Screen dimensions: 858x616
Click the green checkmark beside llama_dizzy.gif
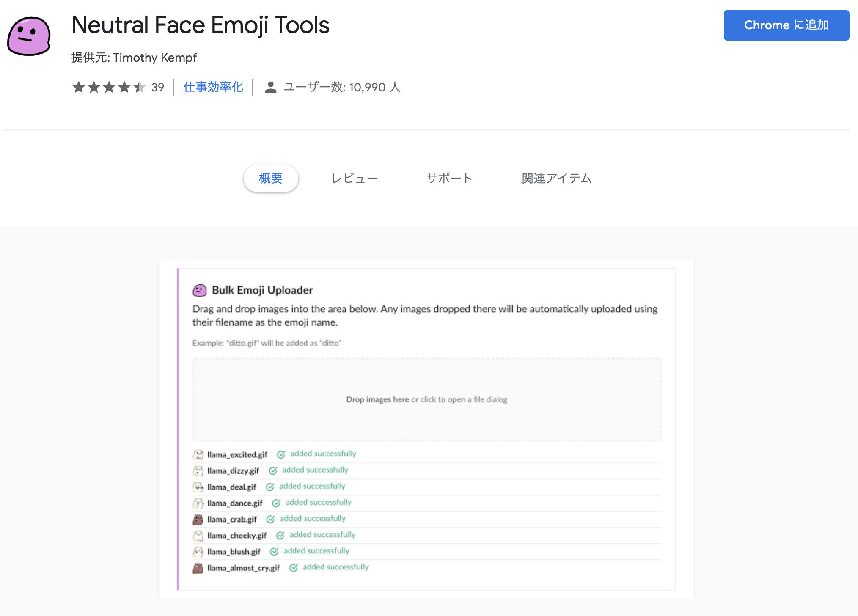273,470
